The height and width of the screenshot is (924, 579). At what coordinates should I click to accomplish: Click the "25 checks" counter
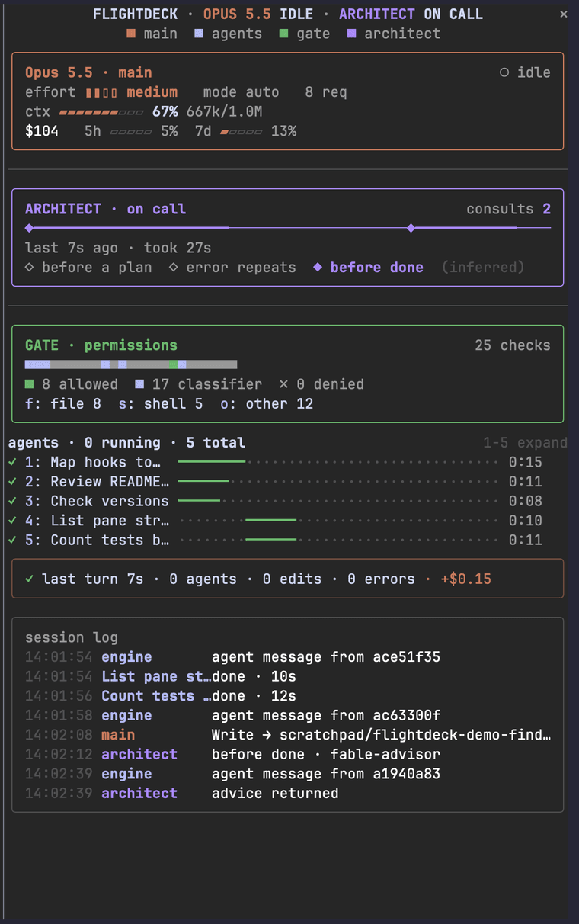pyautogui.click(x=513, y=345)
